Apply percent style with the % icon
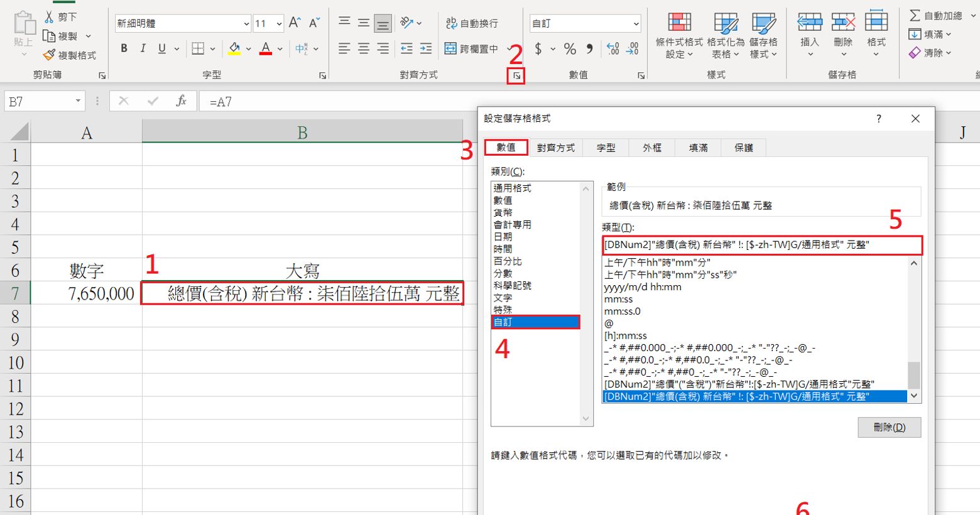This screenshot has width=980, height=515. tap(570, 48)
